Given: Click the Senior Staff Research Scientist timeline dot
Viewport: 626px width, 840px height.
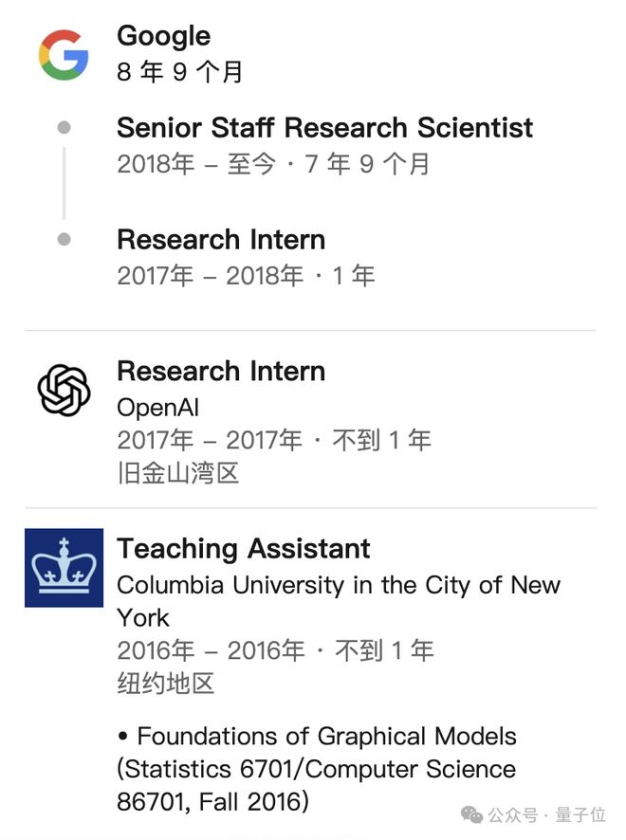Looking at the screenshot, I should click(x=64, y=127).
